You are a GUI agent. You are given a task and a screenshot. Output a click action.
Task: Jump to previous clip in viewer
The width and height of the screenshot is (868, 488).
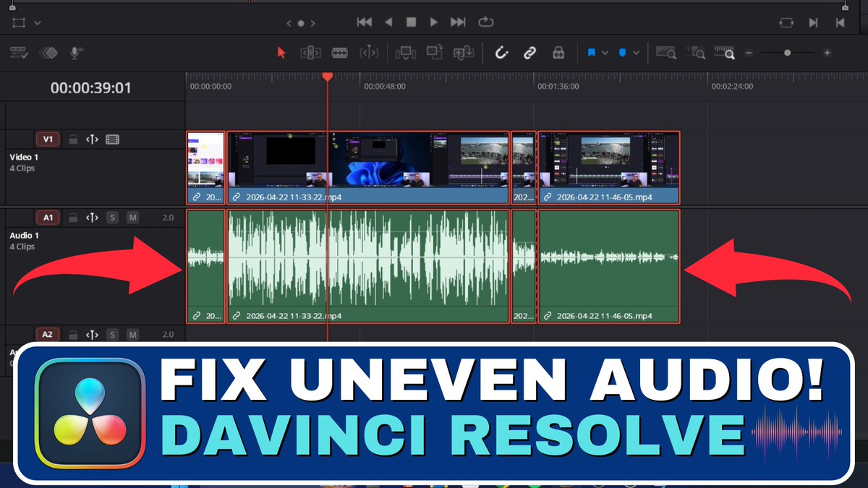coord(840,22)
